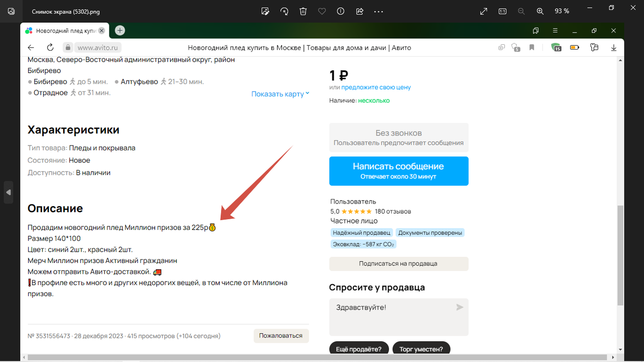Click the Photos app icon at top left
This screenshot has width=644, height=362.
pyautogui.click(x=11, y=11)
